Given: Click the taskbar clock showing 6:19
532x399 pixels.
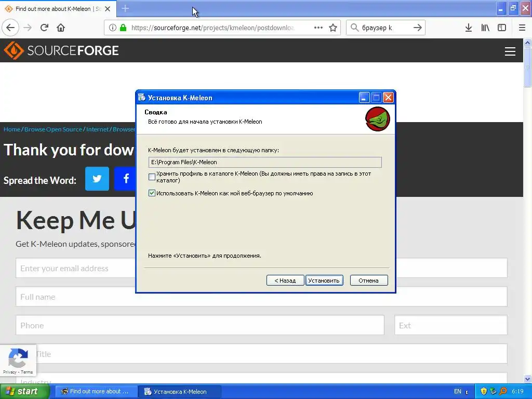Looking at the screenshot, I should tap(517, 391).
